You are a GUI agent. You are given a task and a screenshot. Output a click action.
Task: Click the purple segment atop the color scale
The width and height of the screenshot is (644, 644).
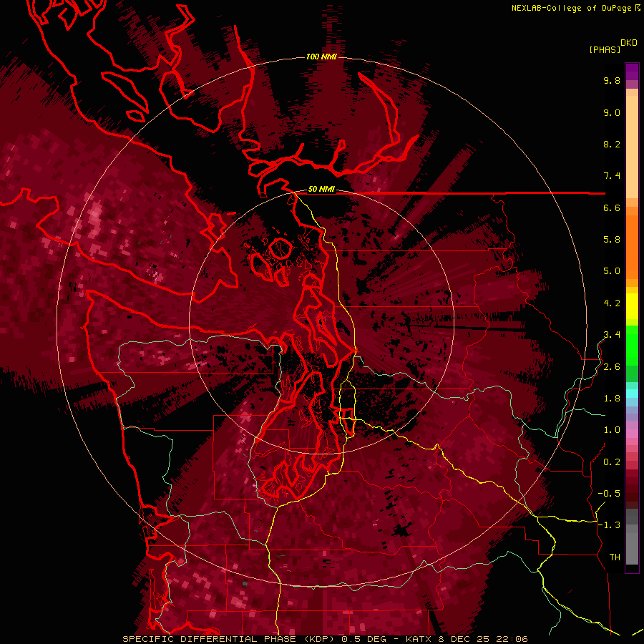pyautogui.click(x=632, y=72)
